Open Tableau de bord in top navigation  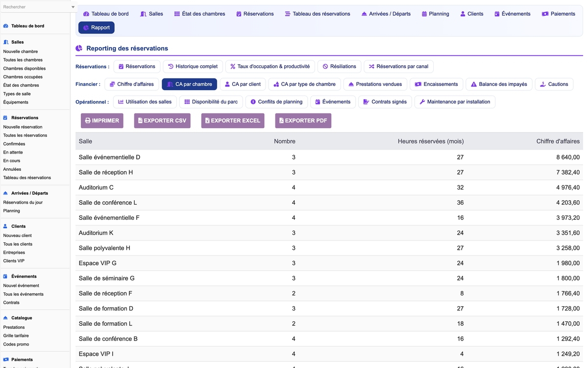click(106, 14)
